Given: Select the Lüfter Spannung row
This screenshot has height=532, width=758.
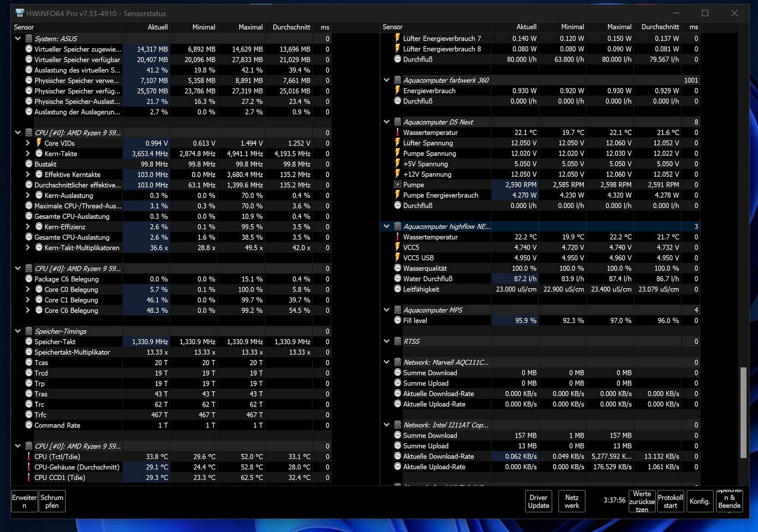Looking at the screenshot, I should (540, 143).
